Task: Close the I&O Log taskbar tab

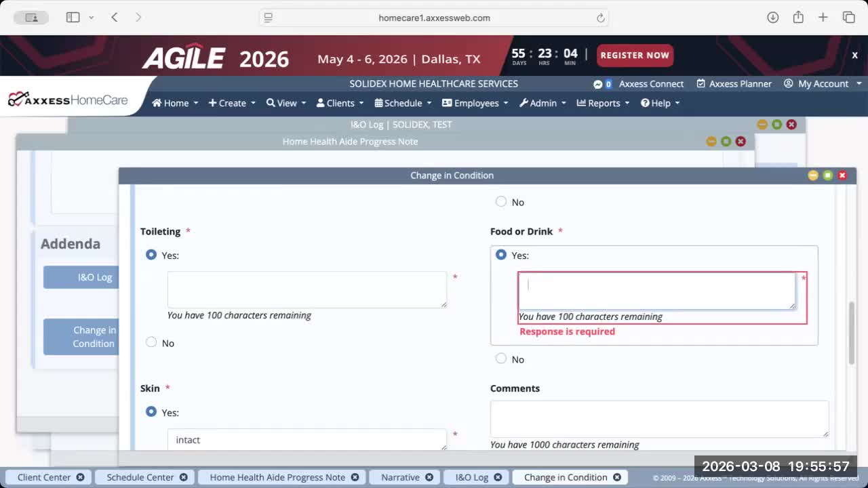Action: point(500,477)
